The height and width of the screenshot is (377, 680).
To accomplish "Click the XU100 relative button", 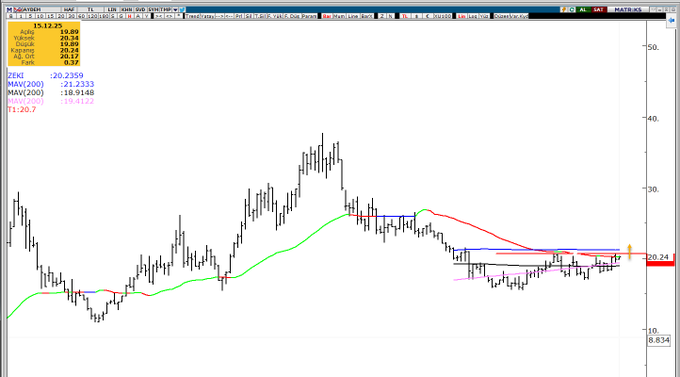I will pos(442,16).
